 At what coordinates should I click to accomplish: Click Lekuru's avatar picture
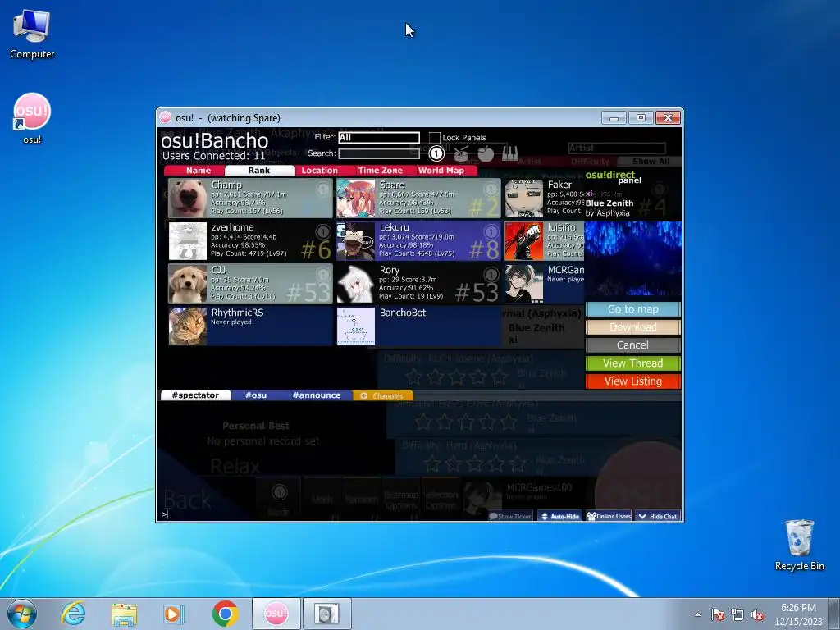point(356,241)
